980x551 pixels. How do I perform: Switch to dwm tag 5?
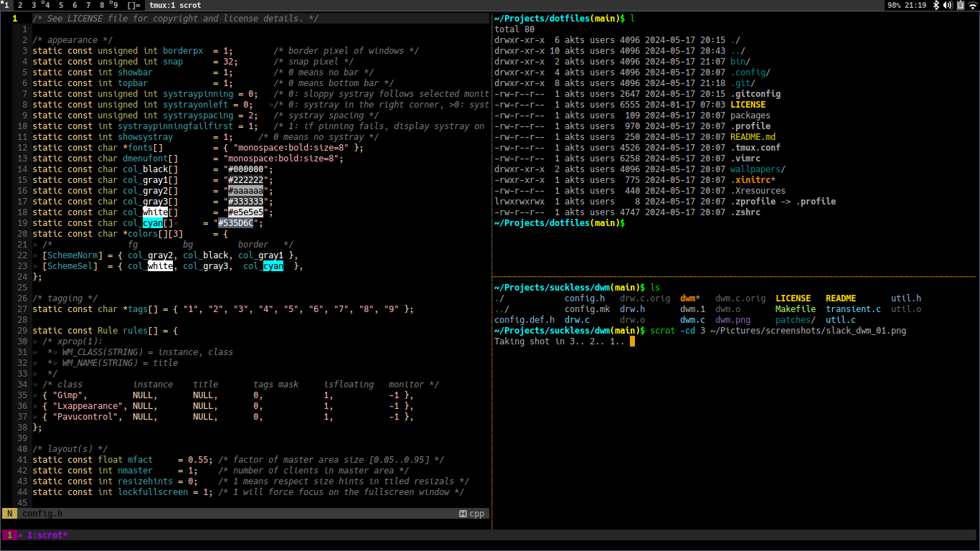(x=61, y=5)
